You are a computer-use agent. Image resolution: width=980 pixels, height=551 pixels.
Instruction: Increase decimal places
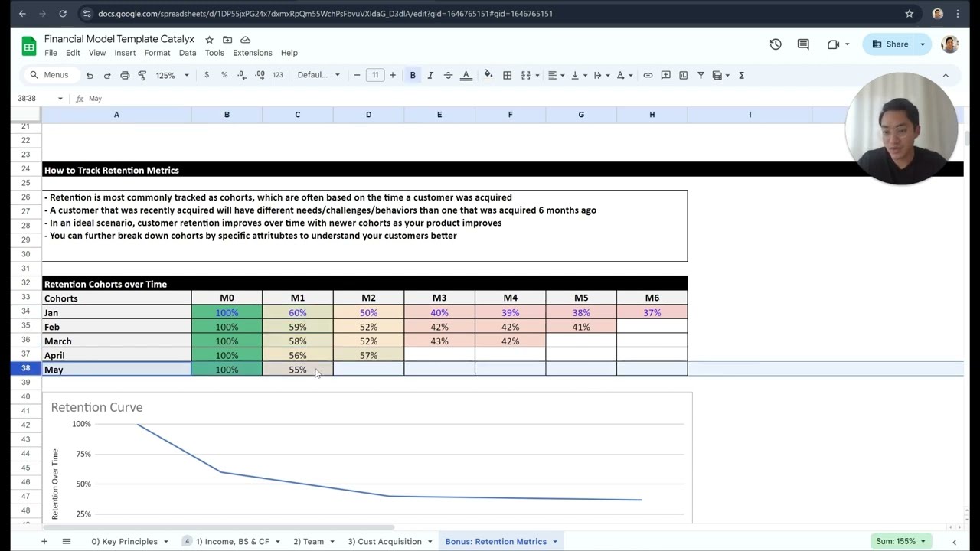pos(260,75)
